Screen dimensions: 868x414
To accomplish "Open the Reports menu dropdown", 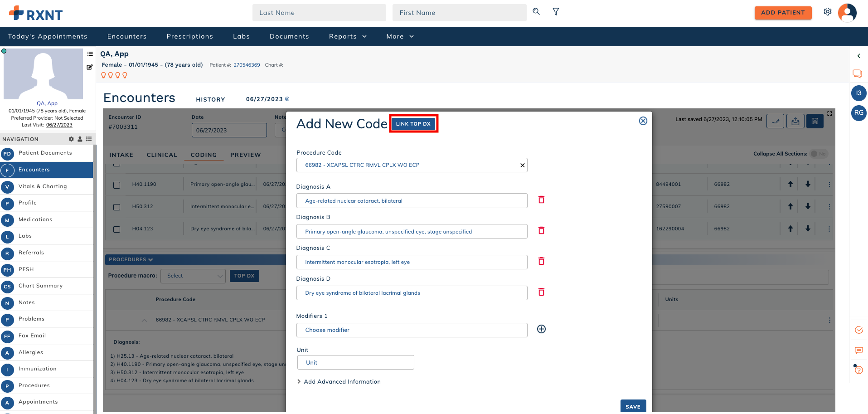I will pyautogui.click(x=347, y=36).
